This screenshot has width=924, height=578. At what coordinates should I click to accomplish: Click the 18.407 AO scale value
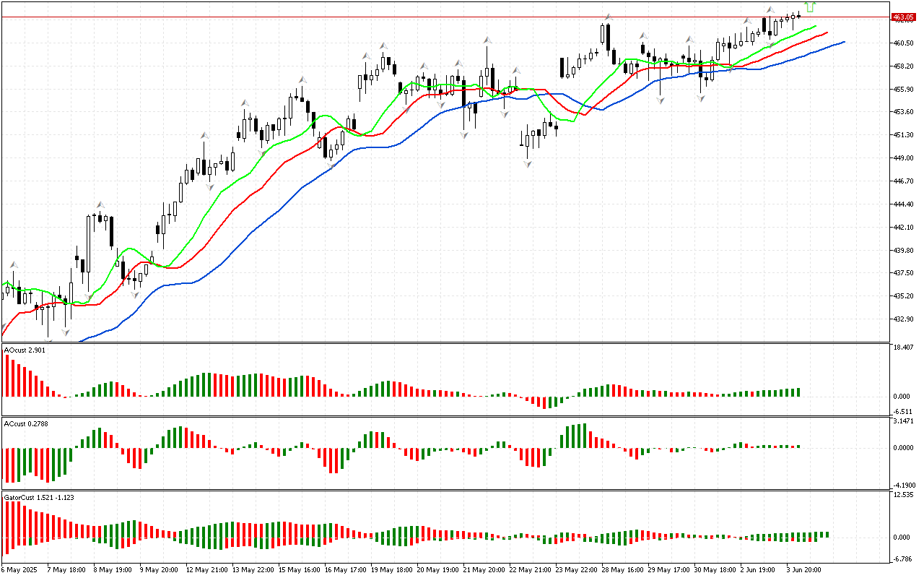click(x=904, y=348)
